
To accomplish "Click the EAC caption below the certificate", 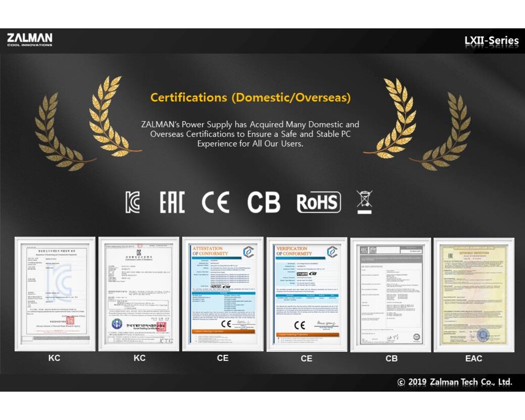I will [x=474, y=359].
